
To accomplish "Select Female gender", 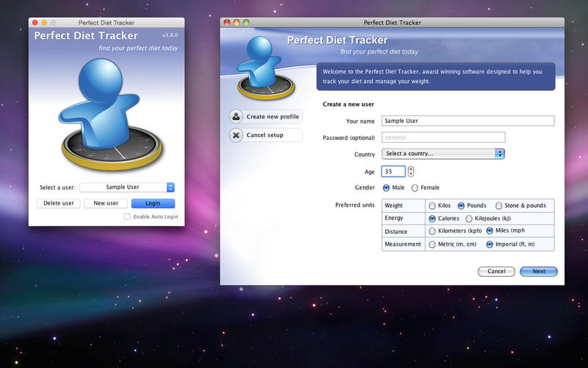I will click(415, 188).
